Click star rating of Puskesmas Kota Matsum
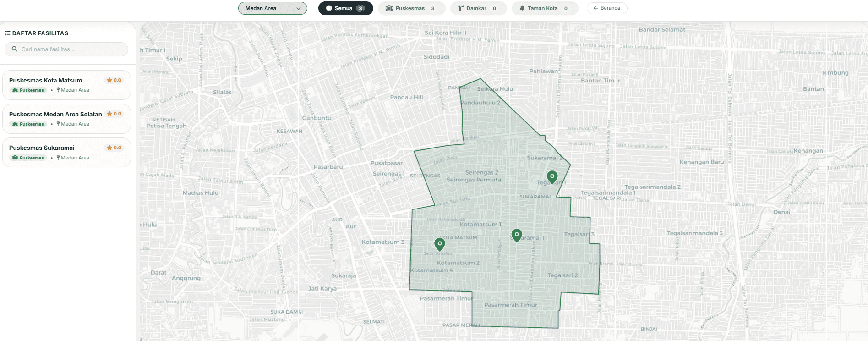Viewport: 868px width, 341px height. pos(114,80)
